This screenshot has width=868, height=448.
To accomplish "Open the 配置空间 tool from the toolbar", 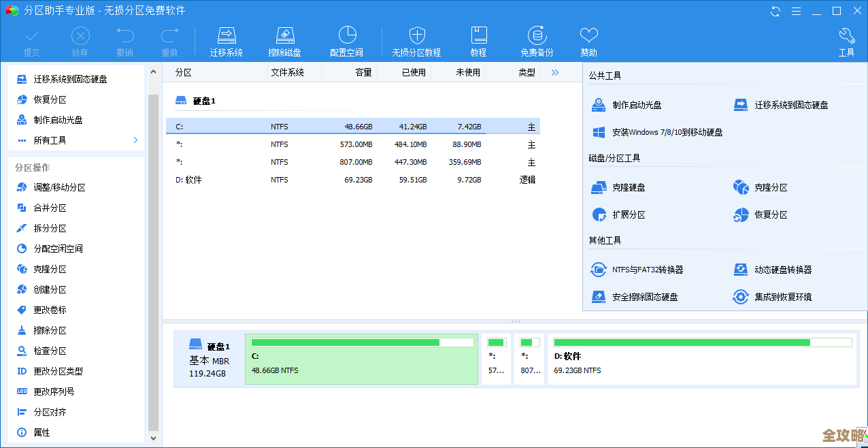I will click(347, 39).
